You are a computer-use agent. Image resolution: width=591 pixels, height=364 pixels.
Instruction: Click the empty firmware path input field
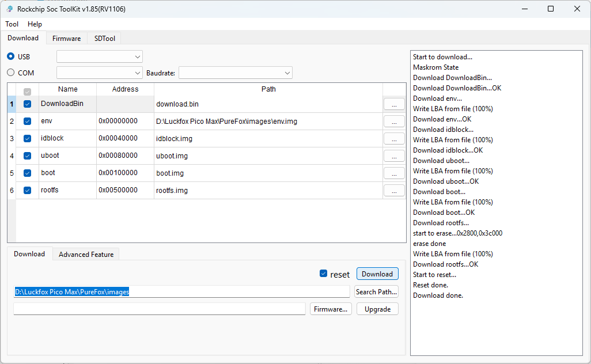[x=160, y=309]
